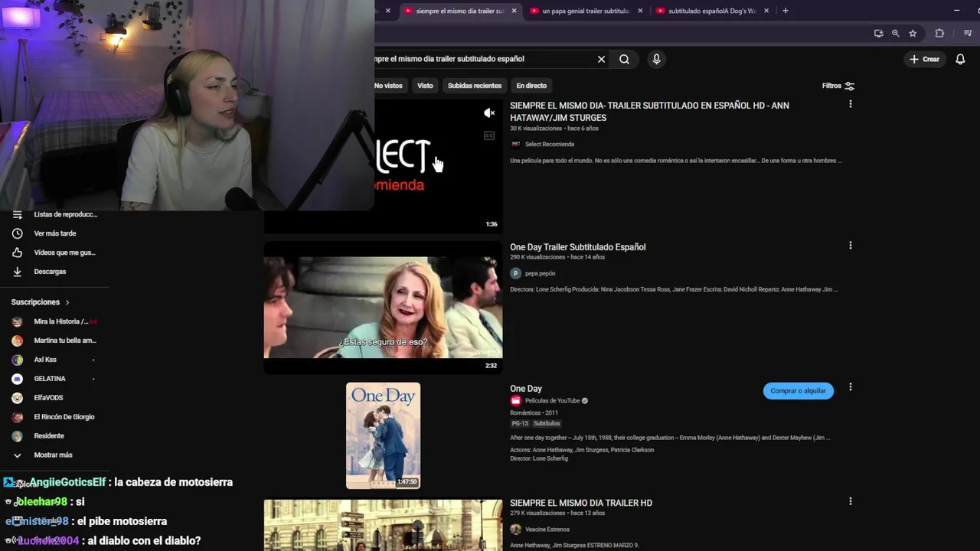Open options menu for the One Day movie
This screenshot has height=551, width=980.
pos(850,387)
